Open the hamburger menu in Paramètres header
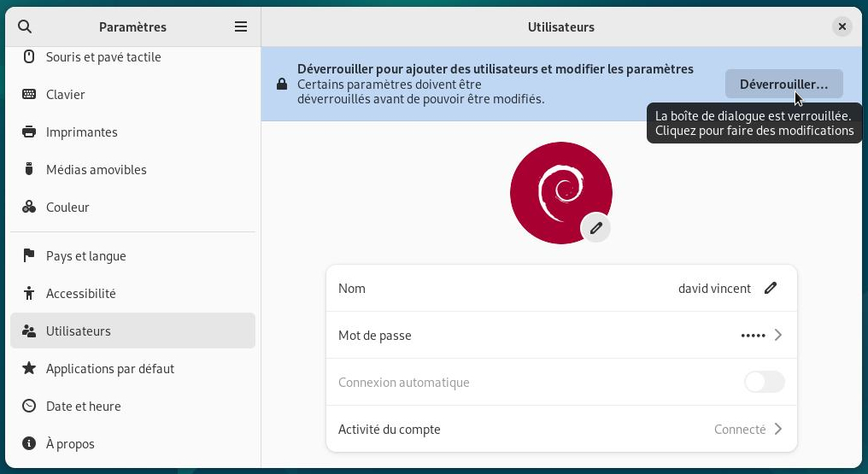 241,26
